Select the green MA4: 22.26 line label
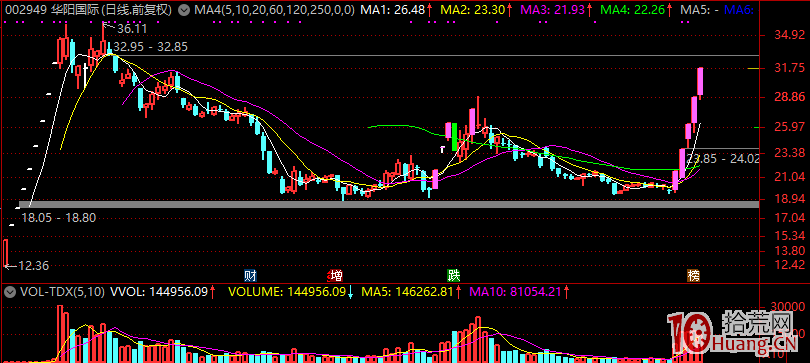This screenshot has height=363, width=810. [x=632, y=9]
